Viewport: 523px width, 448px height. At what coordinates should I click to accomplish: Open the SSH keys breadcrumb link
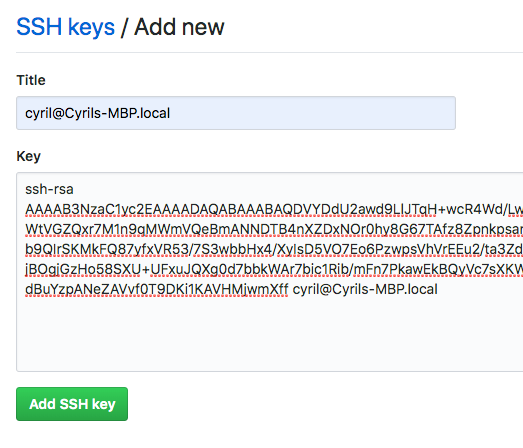click(66, 27)
